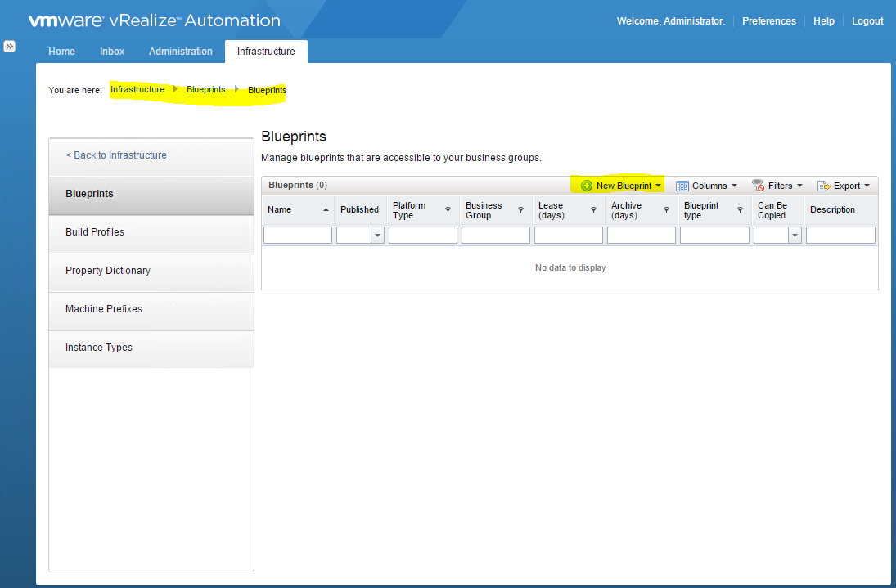Sort by Name using the ascending arrow
896x588 pixels.
tap(326, 209)
